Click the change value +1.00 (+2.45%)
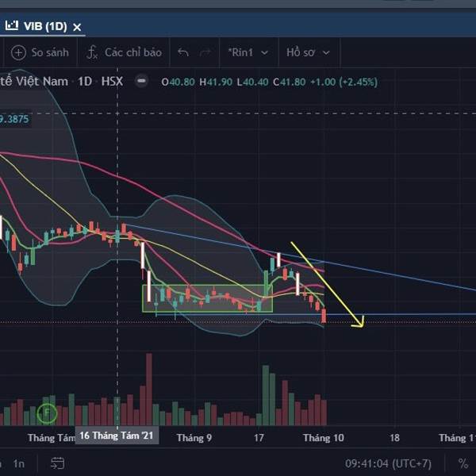This screenshot has height=476, width=476. (x=344, y=82)
